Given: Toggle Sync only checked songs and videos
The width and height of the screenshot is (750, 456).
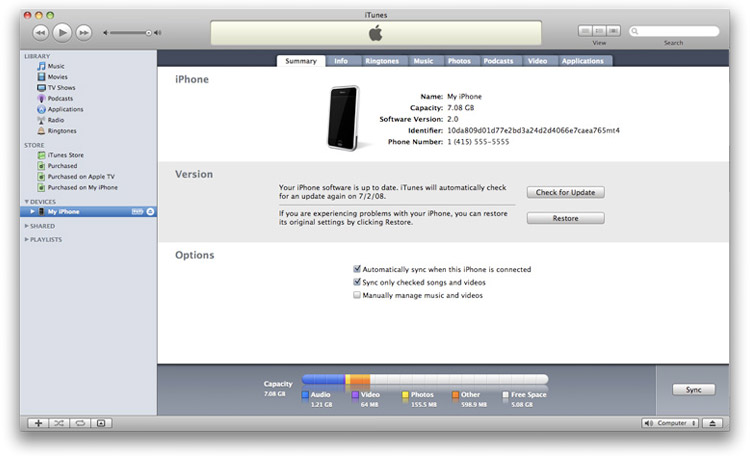Looking at the screenshot, I should tap(357, 282).
